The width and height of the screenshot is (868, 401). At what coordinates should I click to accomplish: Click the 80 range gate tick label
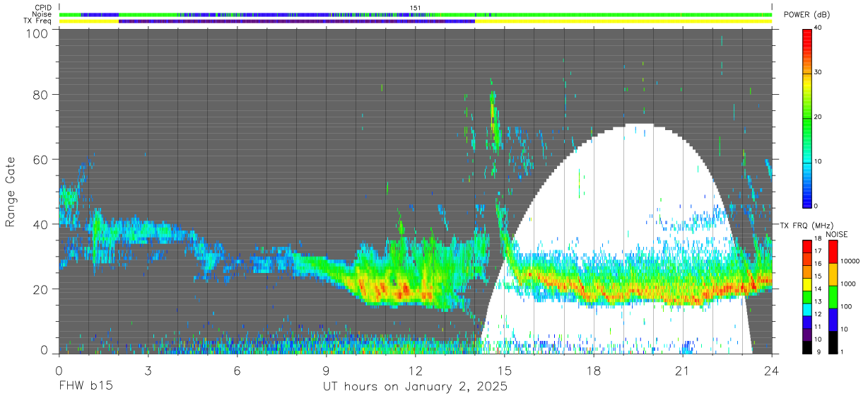click(x=40, y=94)
